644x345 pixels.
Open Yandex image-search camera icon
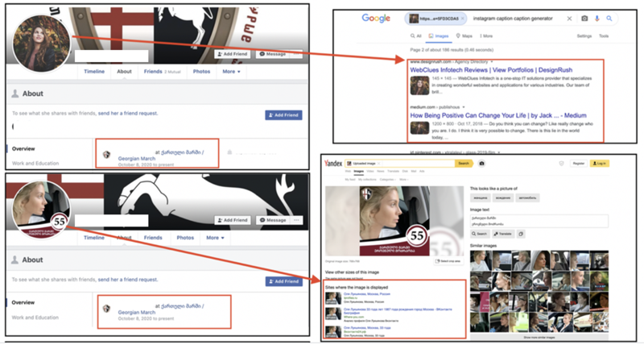(x=481, y=164)
